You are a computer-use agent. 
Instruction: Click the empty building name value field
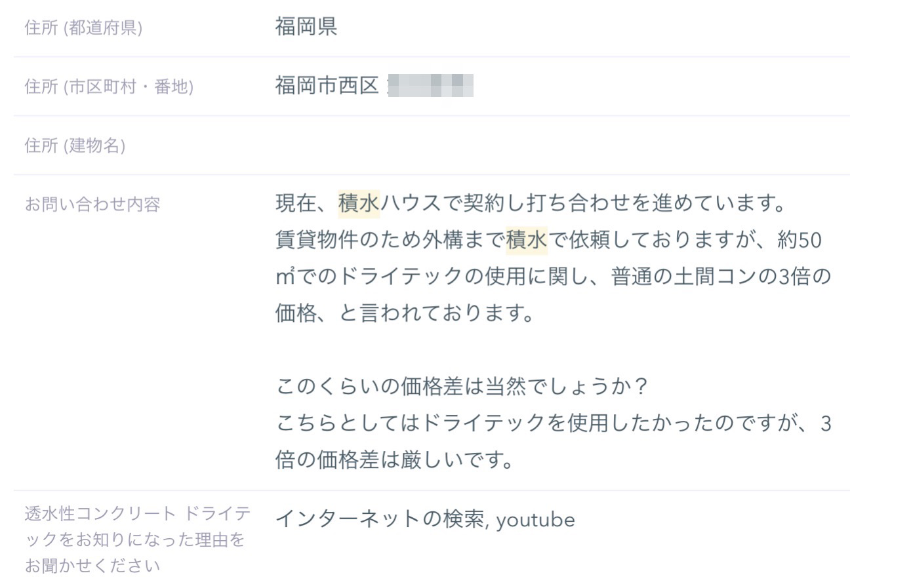pyautogui.click(x=561, y=146)
